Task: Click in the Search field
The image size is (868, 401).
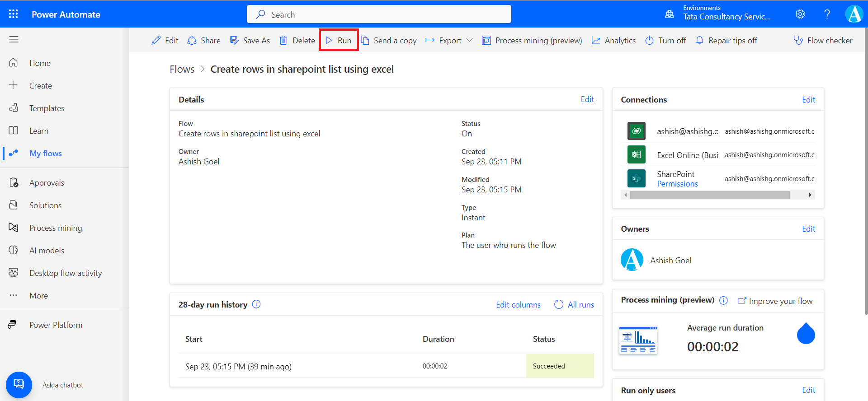Action: pyautogui.click(x=379, y=14)
